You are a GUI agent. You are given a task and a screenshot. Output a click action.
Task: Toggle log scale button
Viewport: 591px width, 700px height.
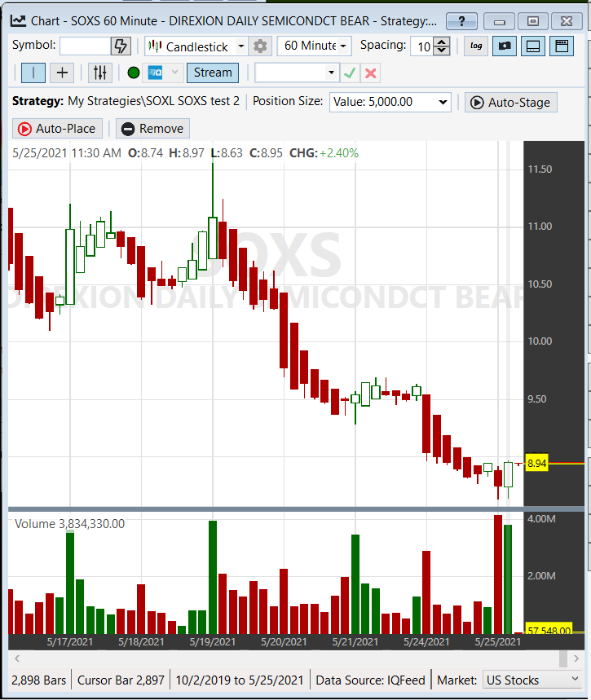click(x=476, y=46)
